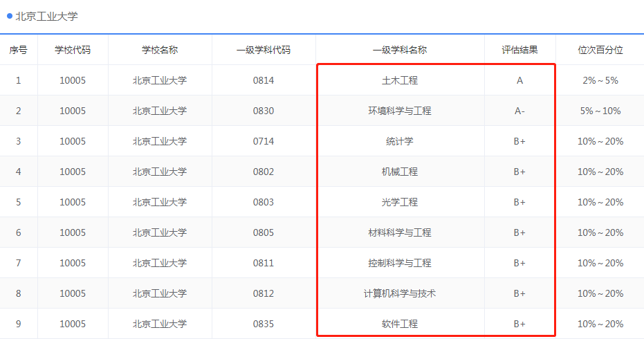The width and height of the screenshot is (644, 339).
Task: Click serial number 9 in 软件工程 row
Action: pos(19,324)
